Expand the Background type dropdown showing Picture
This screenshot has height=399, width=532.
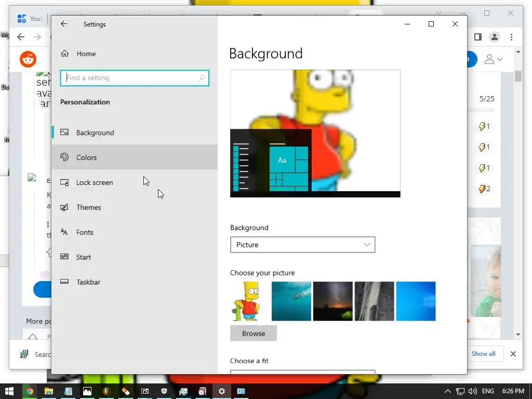tap(303, 245)
